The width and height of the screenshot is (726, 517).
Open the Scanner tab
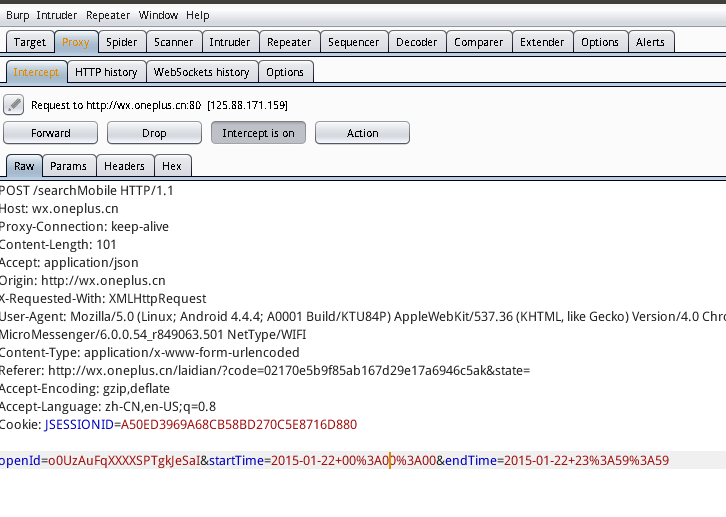pos(174,42)
